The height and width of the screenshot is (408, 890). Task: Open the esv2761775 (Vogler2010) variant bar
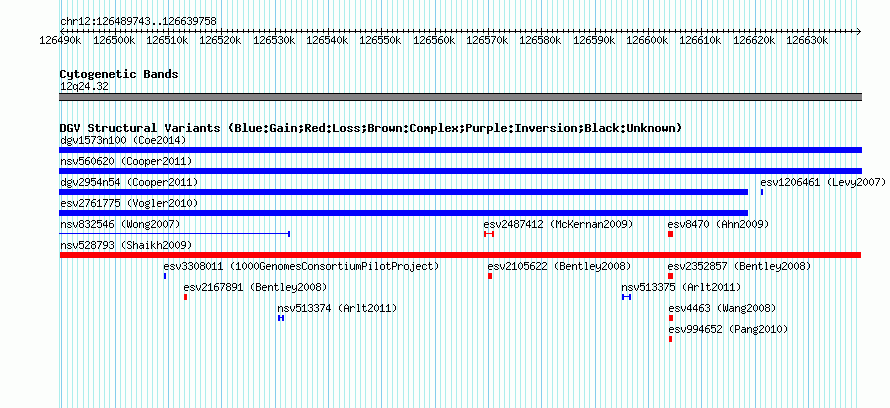404,213
